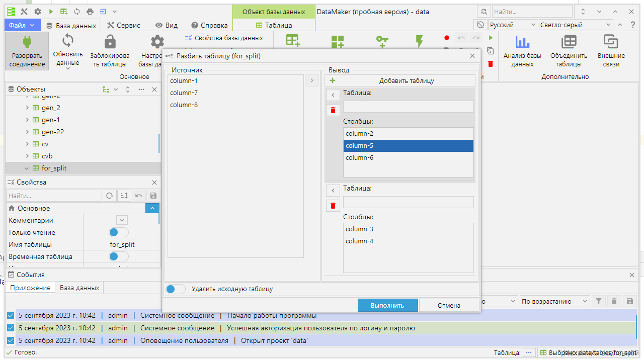
Task: Click the blue login arrow icon in title bar
Action: 103,11
